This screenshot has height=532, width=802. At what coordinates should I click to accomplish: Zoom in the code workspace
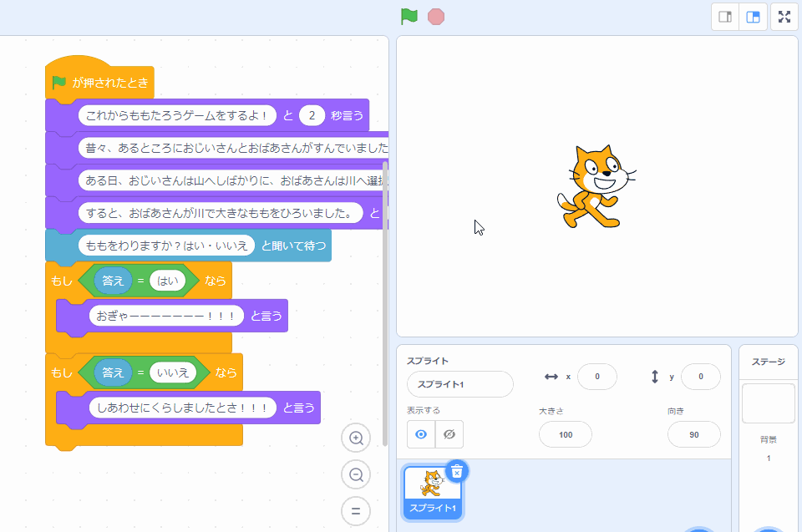[x=356, y=438]
